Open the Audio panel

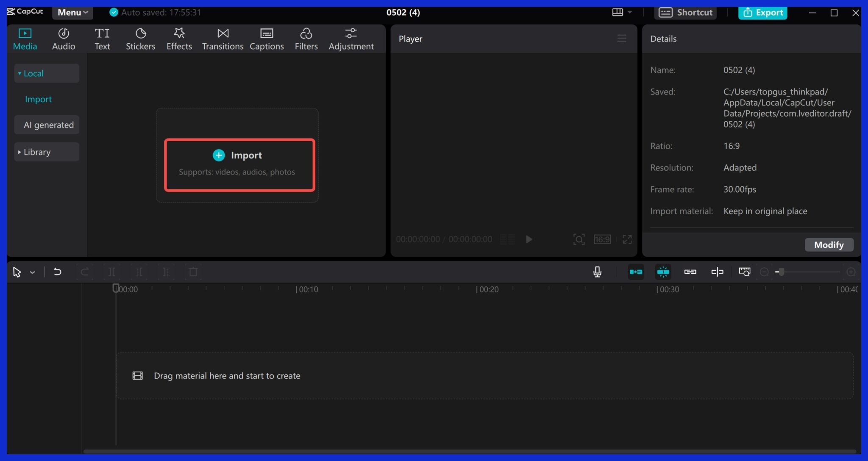click(x=64, y=39)
